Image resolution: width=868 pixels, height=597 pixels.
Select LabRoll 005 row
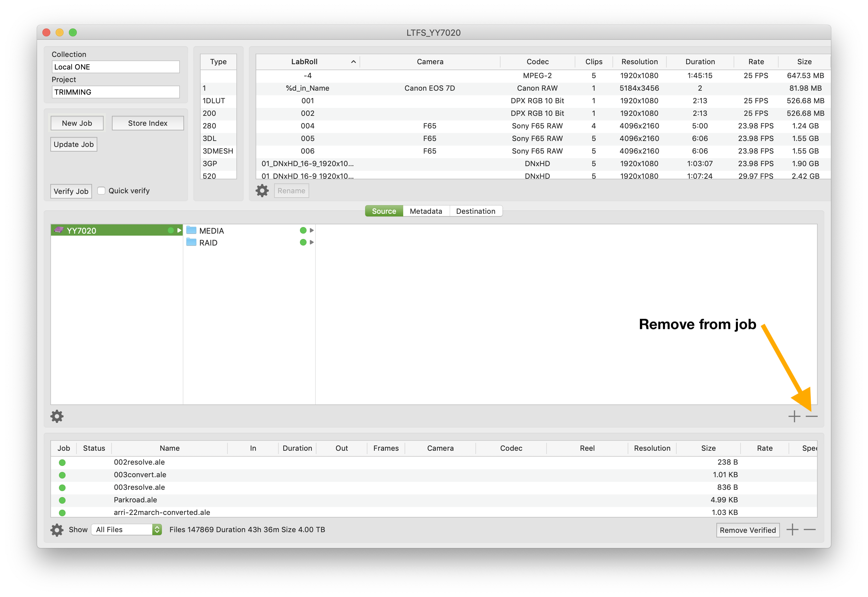pos(543,138)
